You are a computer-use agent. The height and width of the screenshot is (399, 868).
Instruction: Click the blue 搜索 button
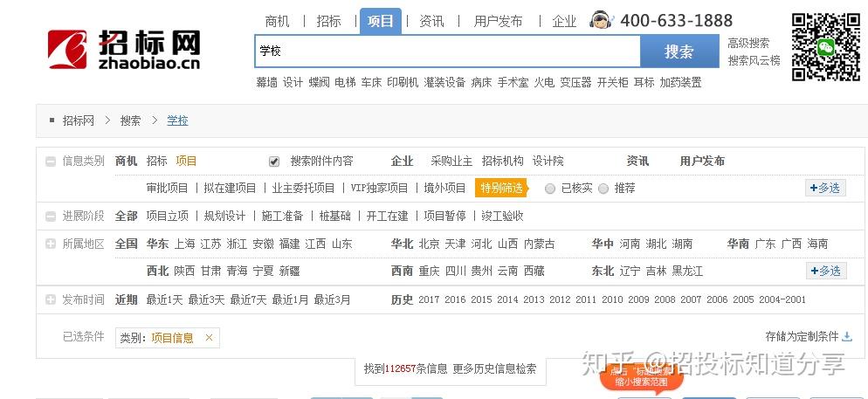(679, 52)
